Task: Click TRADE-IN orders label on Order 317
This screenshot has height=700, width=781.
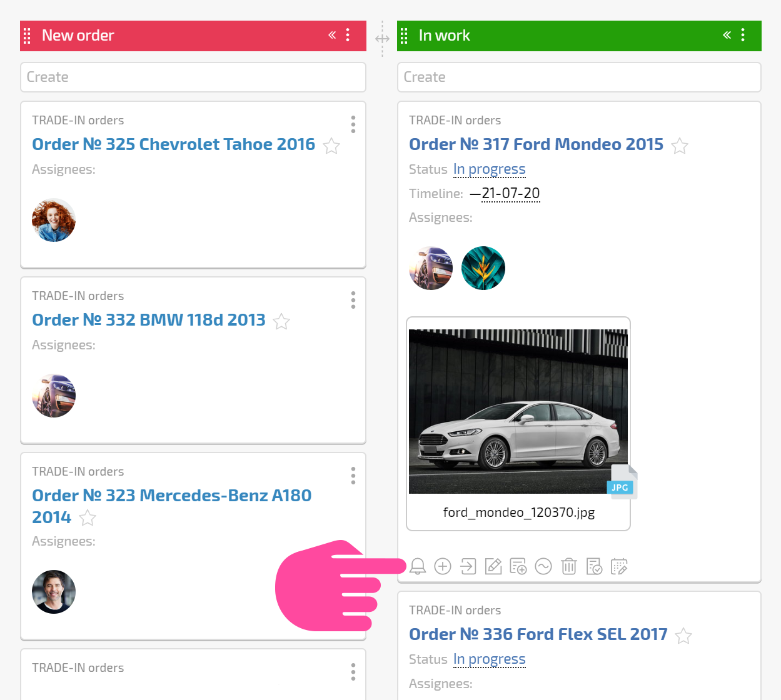Action: [455, 120]
